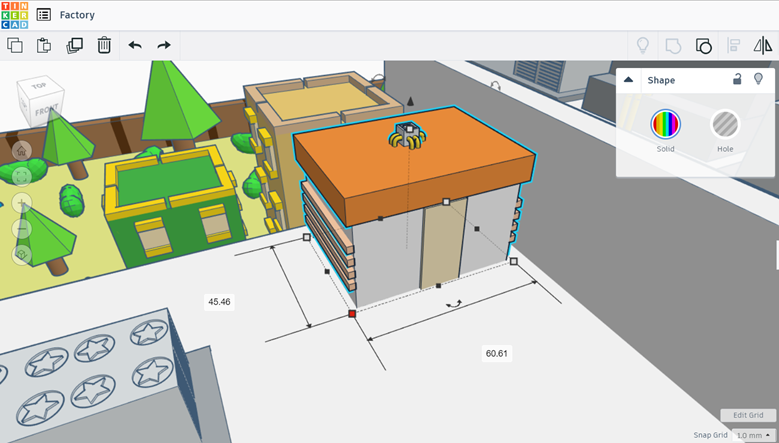Screen dimensions: 779x443
Task: Click the 45.46 dimension value
Action: click(219, 301)
